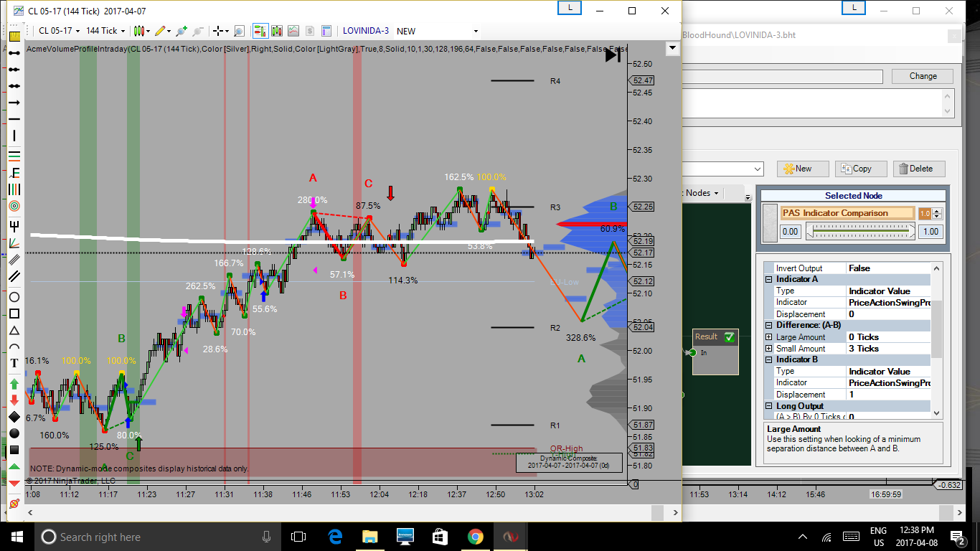Open the chart panel corner dropdown arrow
The image size is (980, 551).
(672, 49)
